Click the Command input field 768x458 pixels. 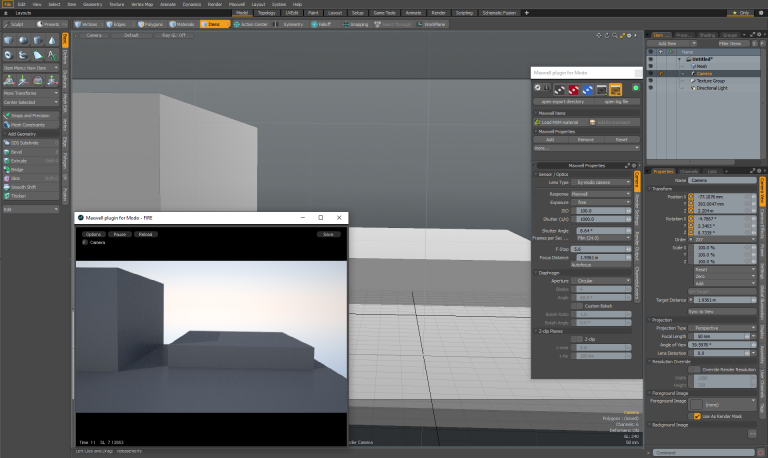click(x=704, y=453)
